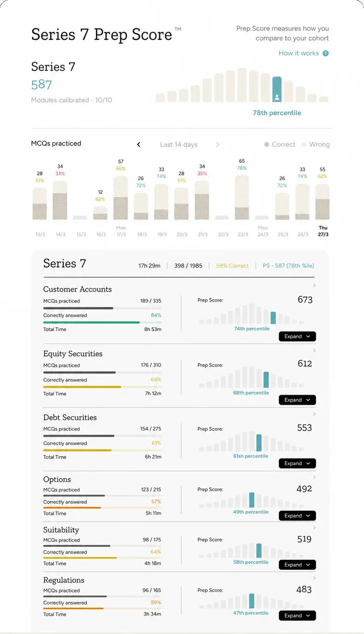Open Debt Securities chevron arrow
Image resolution: width=364 pixels, height=634 pixels.
click(x=314, y=414)
